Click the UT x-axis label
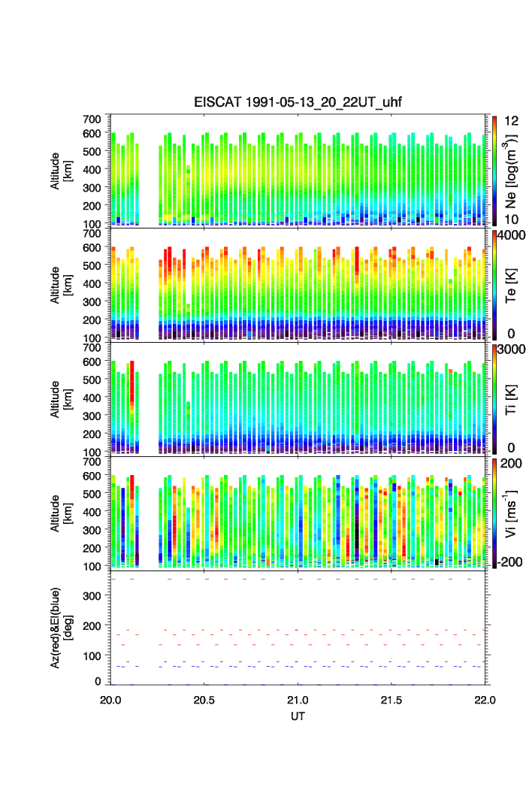The image size is (532, 799). [x=298, y=716]
